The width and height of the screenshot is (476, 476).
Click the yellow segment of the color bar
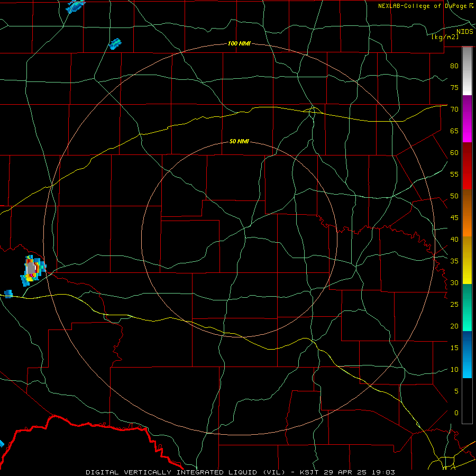(x=467, y=260)
